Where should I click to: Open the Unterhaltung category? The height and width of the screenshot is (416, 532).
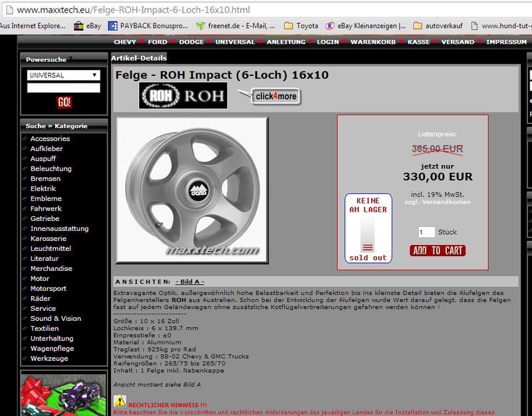point(52,338)
